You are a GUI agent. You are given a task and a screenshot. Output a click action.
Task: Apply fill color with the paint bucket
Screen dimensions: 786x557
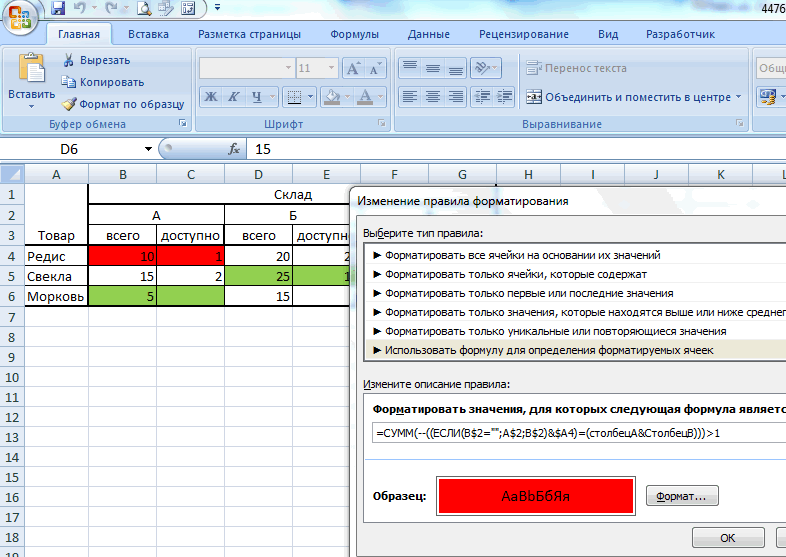coord(332,97)
